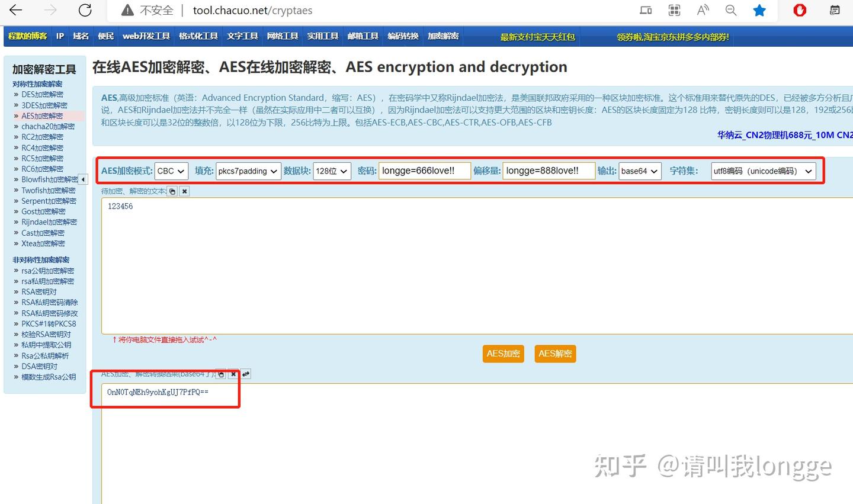This screenshot has height=504, width=853.
Task: Activate the Read Aloud icon
Action: pos(702,10)
